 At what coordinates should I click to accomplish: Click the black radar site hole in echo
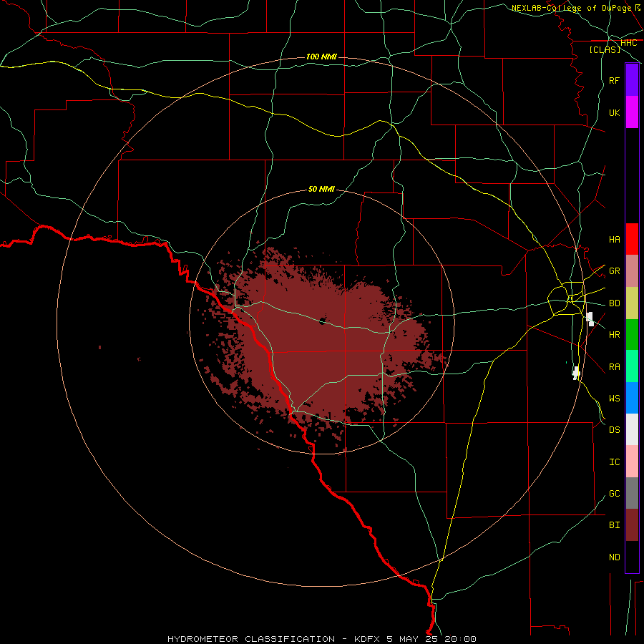tap(323, 321)
